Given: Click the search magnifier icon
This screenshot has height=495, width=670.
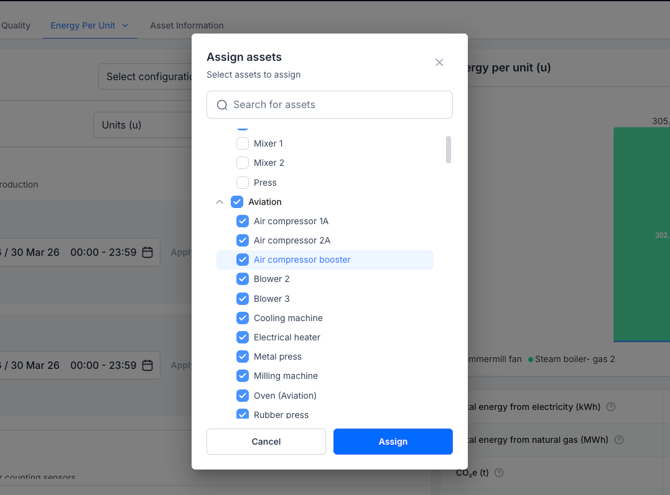Looking at the screenshot, I should coord(222,105).
